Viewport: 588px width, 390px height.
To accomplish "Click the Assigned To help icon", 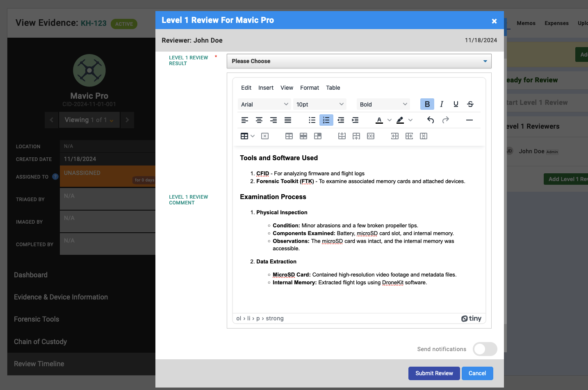I will [55, 177].
